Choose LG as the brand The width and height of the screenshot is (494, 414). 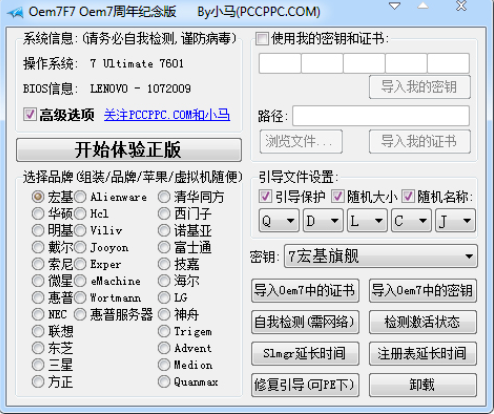[164, 297]
